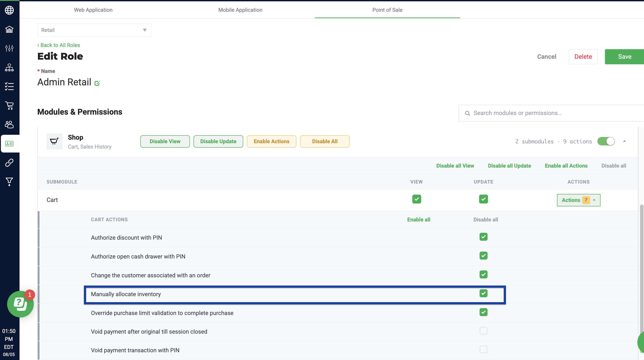Viewport: 644px width, 360px height.
Task: Open the funnel filter sidebar icon
Action: click(9, 182)
